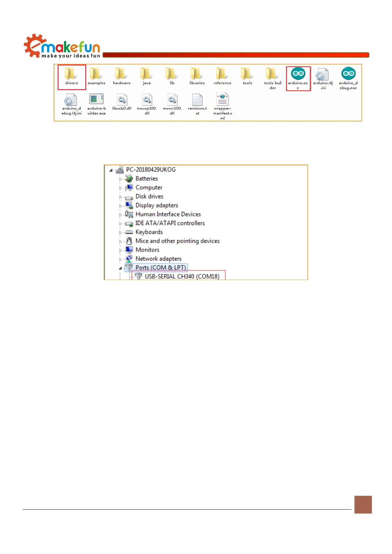Screen dimensions: 392x554
Task: Select the Keyboards tree row
Action: [149, 232]
